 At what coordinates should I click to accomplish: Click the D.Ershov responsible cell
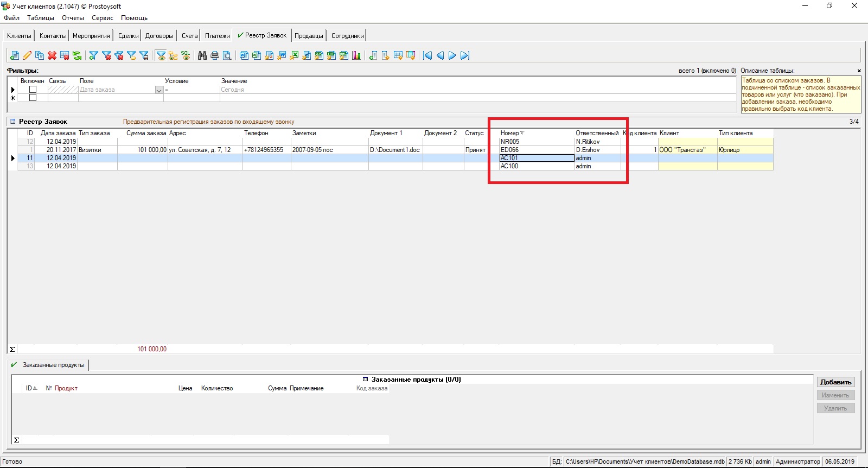(x=597, y=150)
